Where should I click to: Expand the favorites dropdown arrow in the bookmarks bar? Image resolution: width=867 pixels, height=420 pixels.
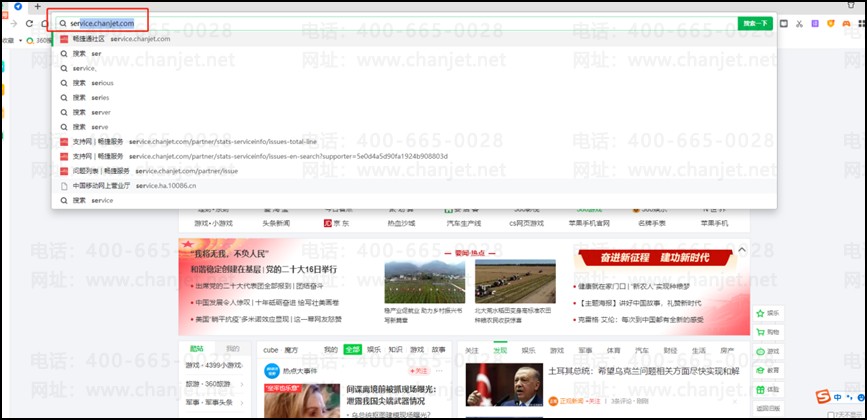(20, 40)
